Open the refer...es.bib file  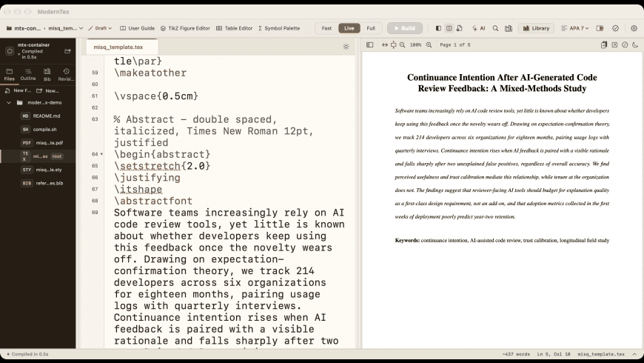click(38, 183)
